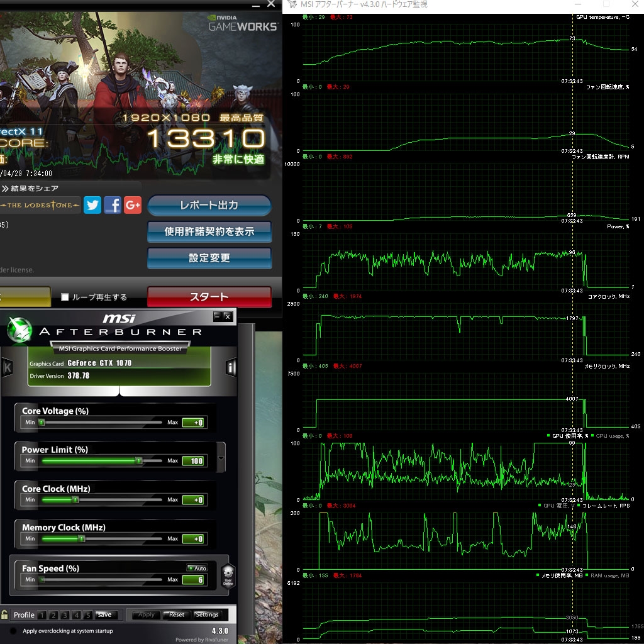Viewport: 644px width, 644px height.
Task: Show the license with 使用許諾契約を表示
Action: (209, 231)
